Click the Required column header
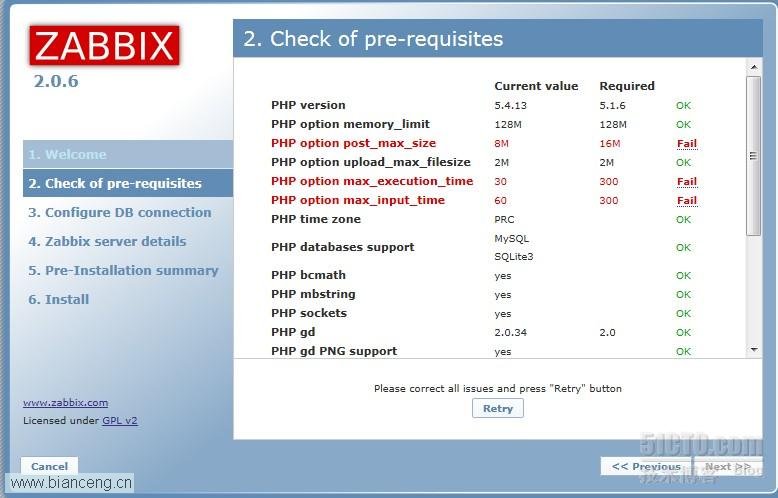Image resolution: width=778 pixels, height=498 pixels. click(x=627, y=86)
